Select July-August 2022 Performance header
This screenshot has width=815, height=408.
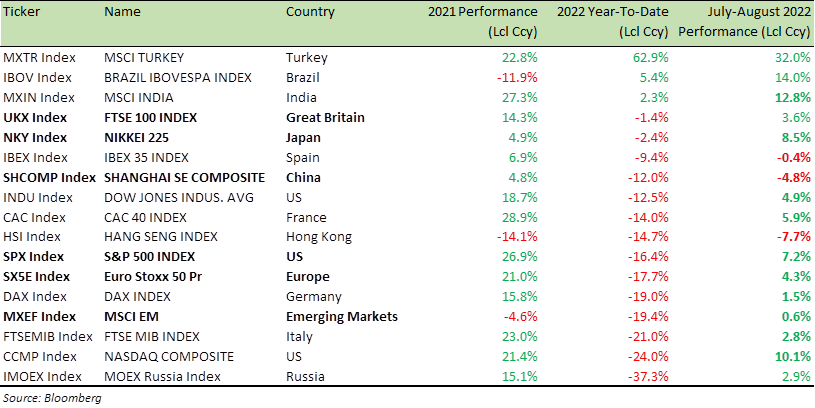744,22
